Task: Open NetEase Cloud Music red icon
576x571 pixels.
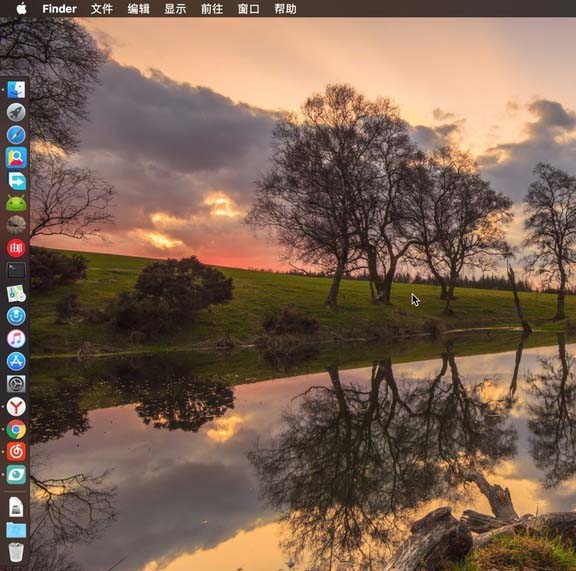Action: pyautogui.click(x=16, y=452)
